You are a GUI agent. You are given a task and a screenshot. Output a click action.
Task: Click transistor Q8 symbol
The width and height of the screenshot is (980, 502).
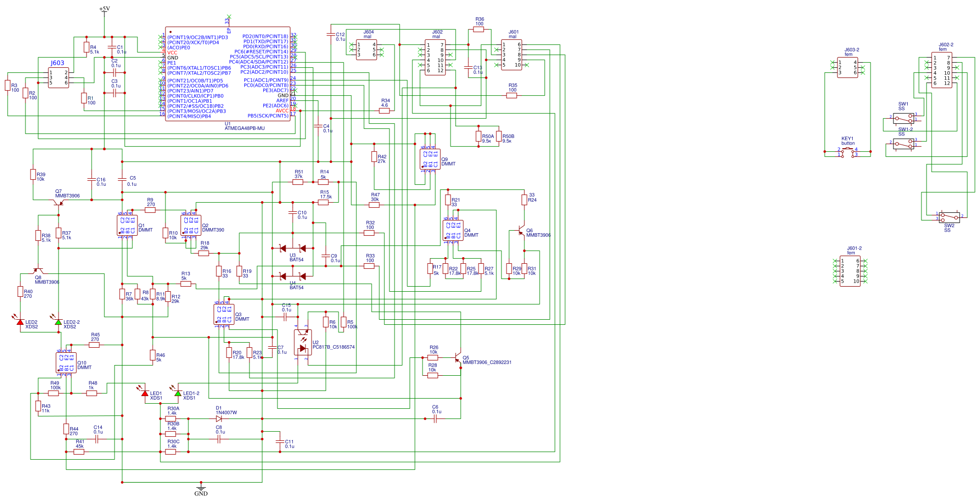click(38, 270)
